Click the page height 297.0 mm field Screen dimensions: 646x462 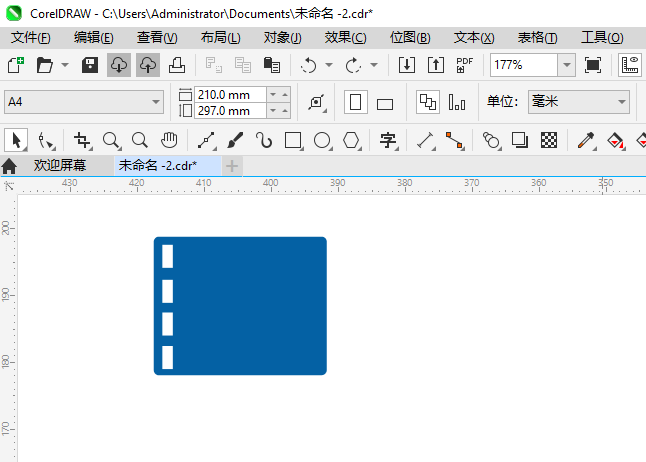point(230,111)
